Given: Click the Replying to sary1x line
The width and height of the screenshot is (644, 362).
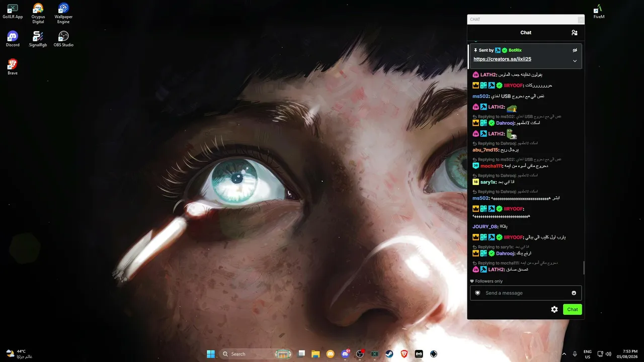Looking at the screenshot, I should [x=501, y=247].
